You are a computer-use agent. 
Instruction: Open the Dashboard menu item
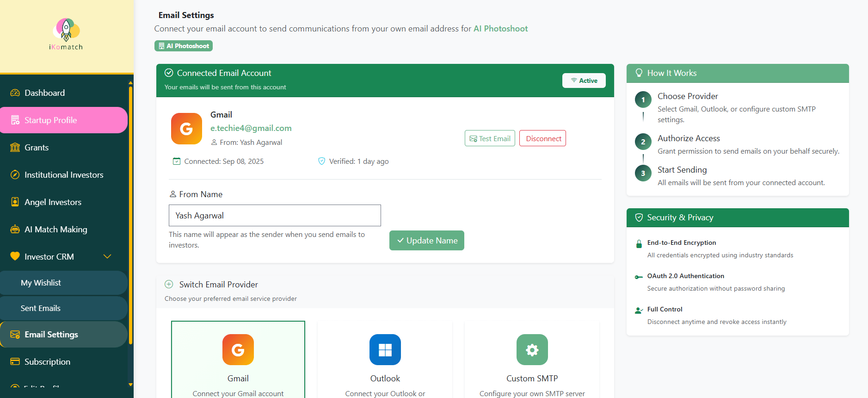[64, 93]
